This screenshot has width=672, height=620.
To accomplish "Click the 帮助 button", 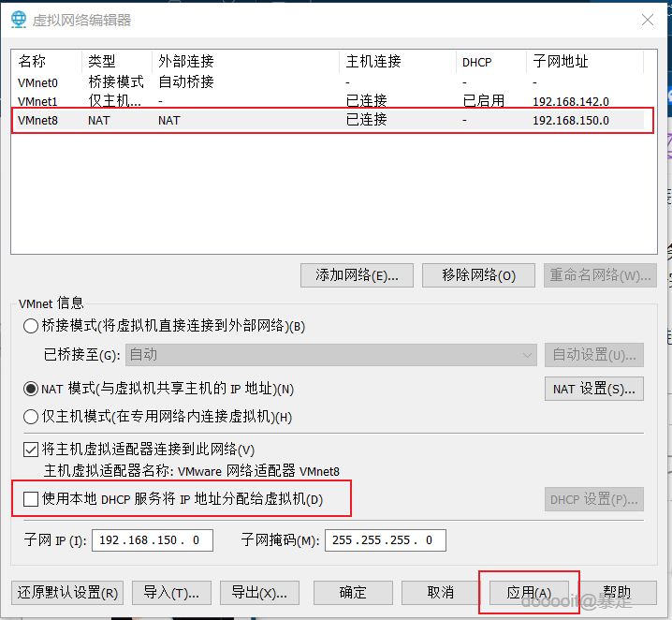I will coord(617,593).
